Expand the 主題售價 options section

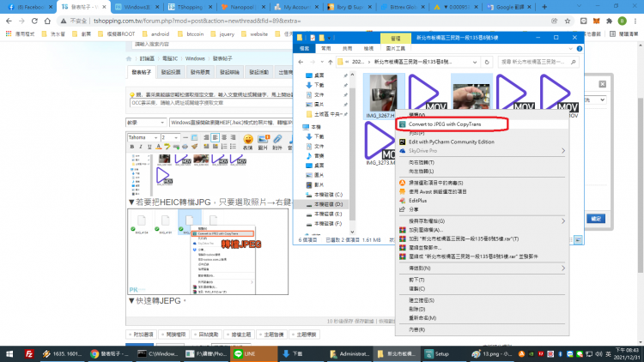273,335
